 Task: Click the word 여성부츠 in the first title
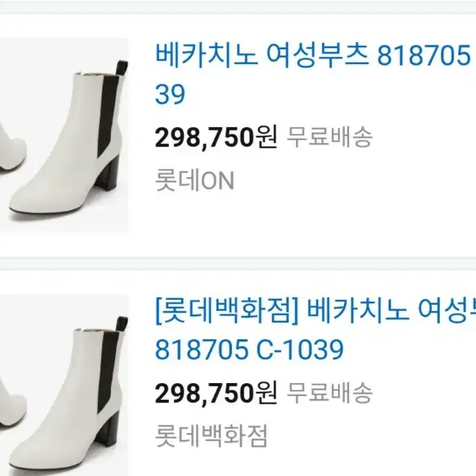pyautogui.click(x=317, y=56)
